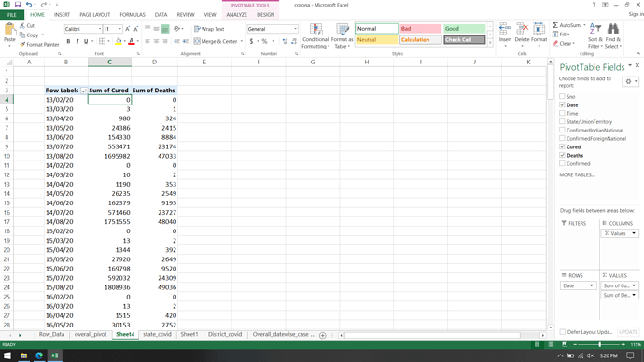644x362 pixels.
Task: Click the Delete cells icon
Action: coord(522,30)
